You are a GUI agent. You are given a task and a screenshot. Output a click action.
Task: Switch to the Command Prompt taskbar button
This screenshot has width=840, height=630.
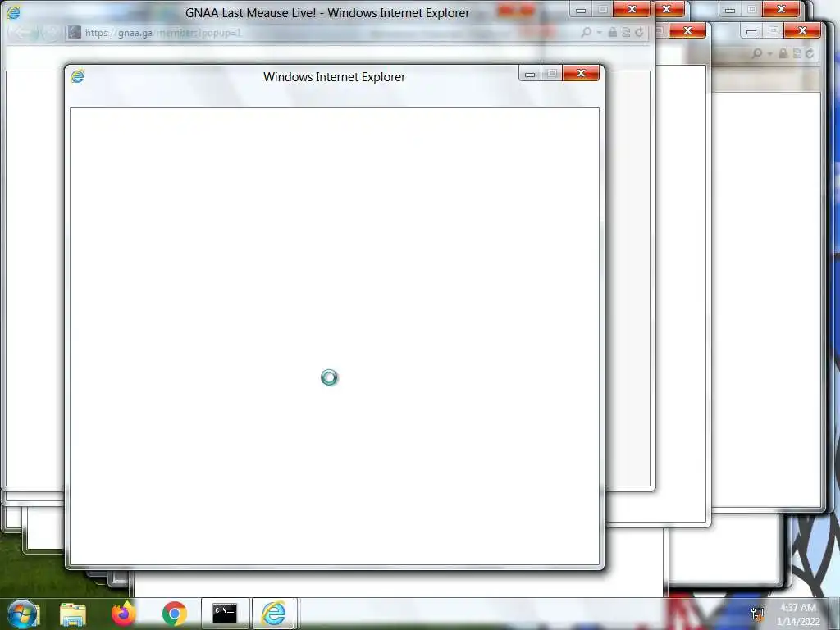(225, 614)
